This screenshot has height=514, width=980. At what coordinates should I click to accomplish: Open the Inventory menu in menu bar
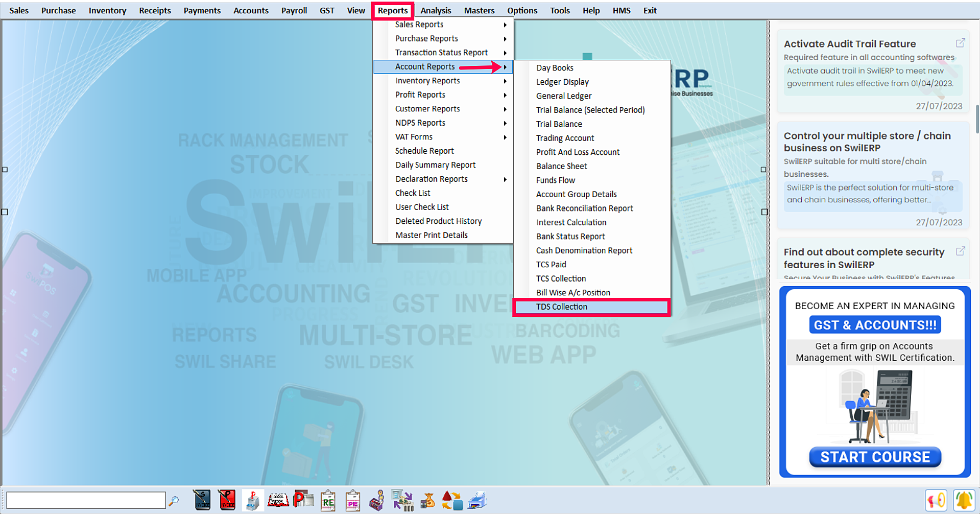pos(107,10)
